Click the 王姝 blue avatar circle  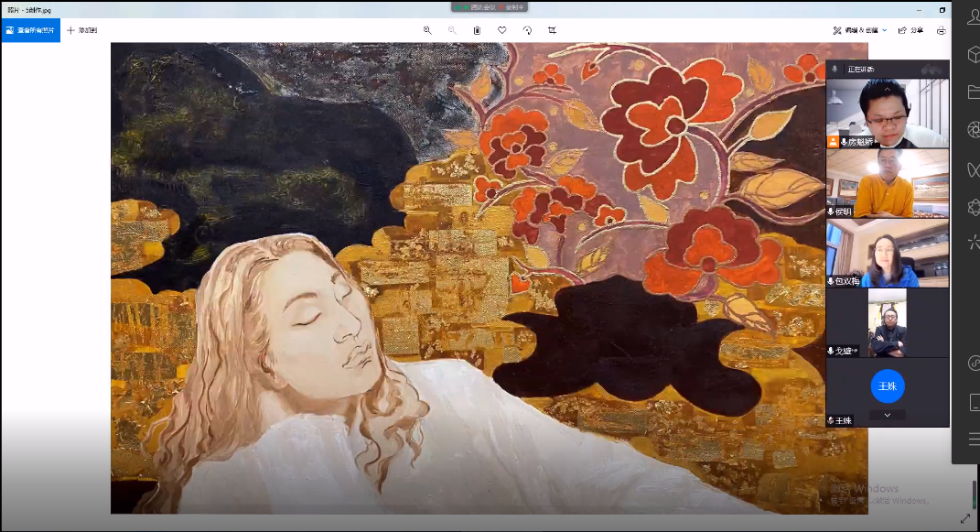click(888, 385)
